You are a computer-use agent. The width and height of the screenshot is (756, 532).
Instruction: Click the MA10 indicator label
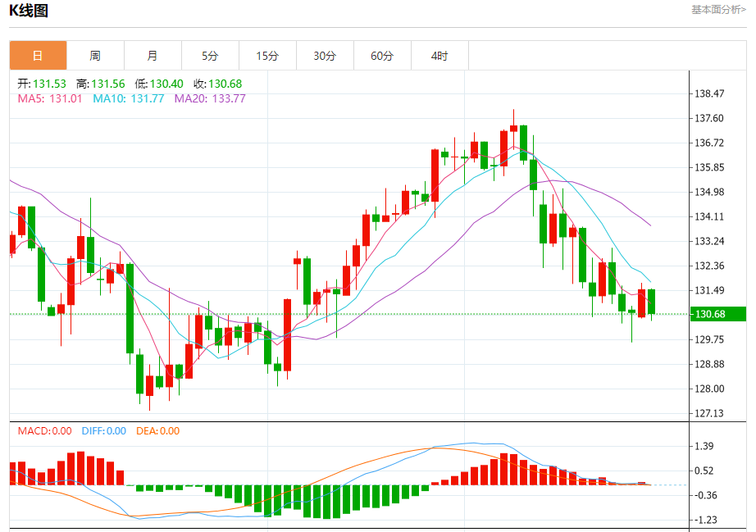(x=128, y=99)
